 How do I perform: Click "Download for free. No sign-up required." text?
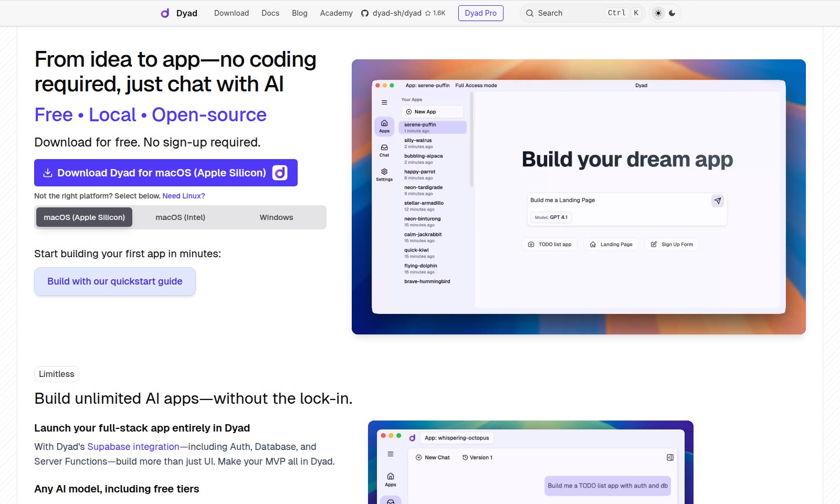tap(148, 142)
